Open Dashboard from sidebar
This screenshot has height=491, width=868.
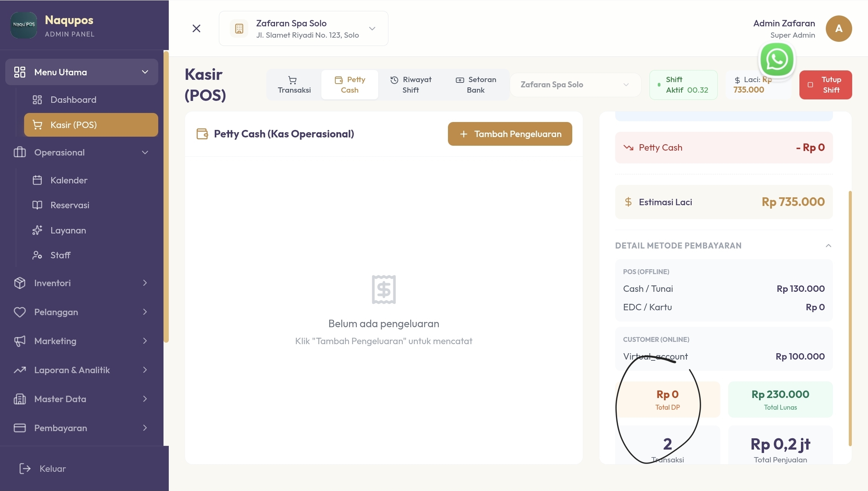pyautogui.click(x=73, y=100)
